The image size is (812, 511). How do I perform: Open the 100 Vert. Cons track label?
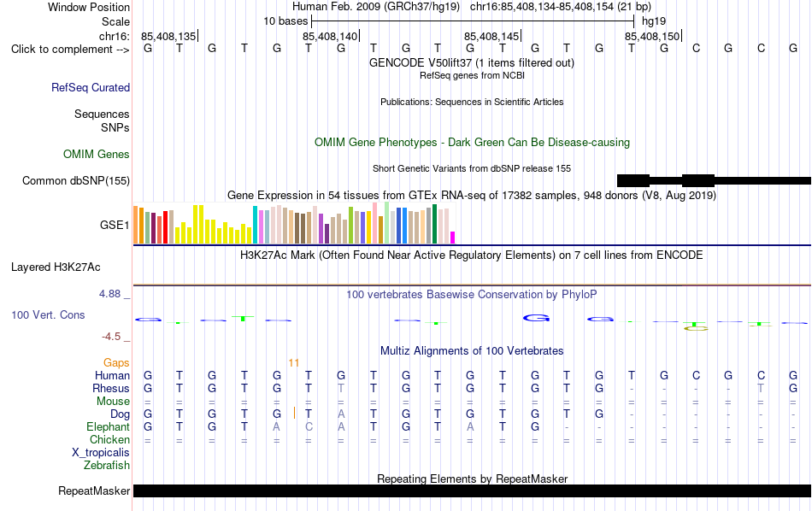tap(48, 314)
